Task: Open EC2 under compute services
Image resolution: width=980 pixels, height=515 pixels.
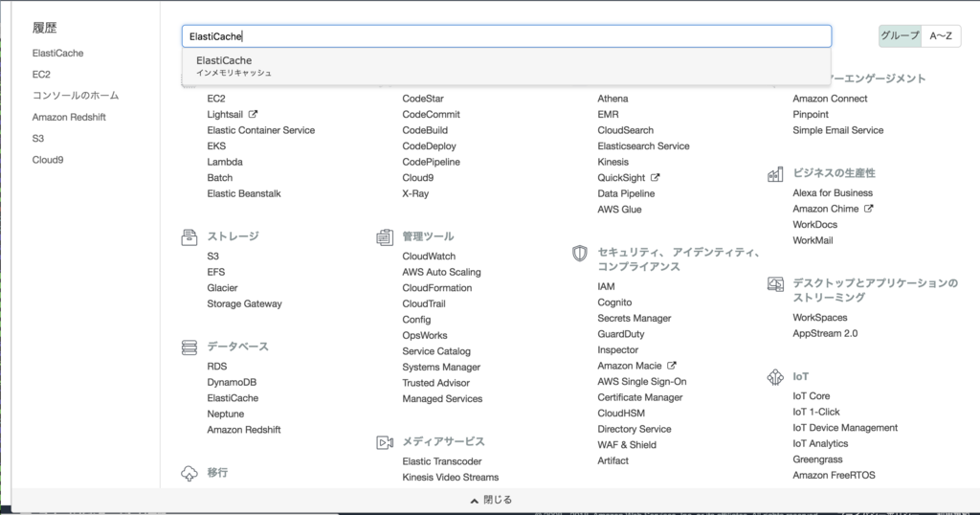Action: click(216, 99)
